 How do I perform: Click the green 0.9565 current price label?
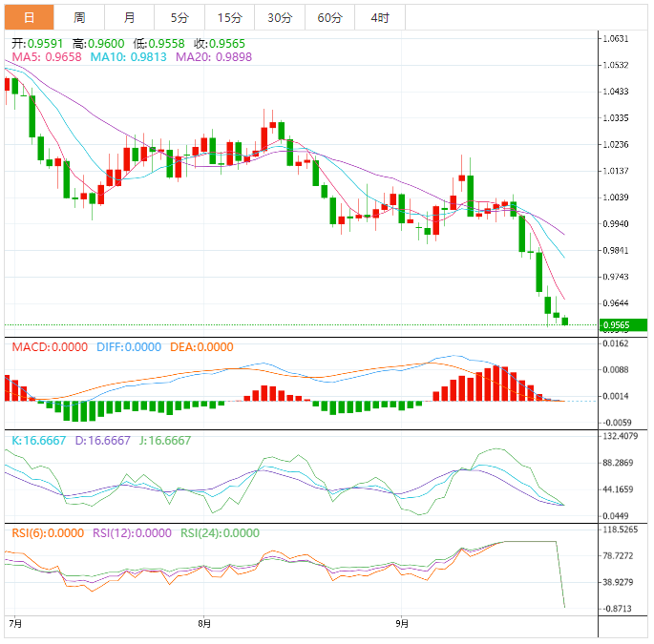[x=622, y=325]
